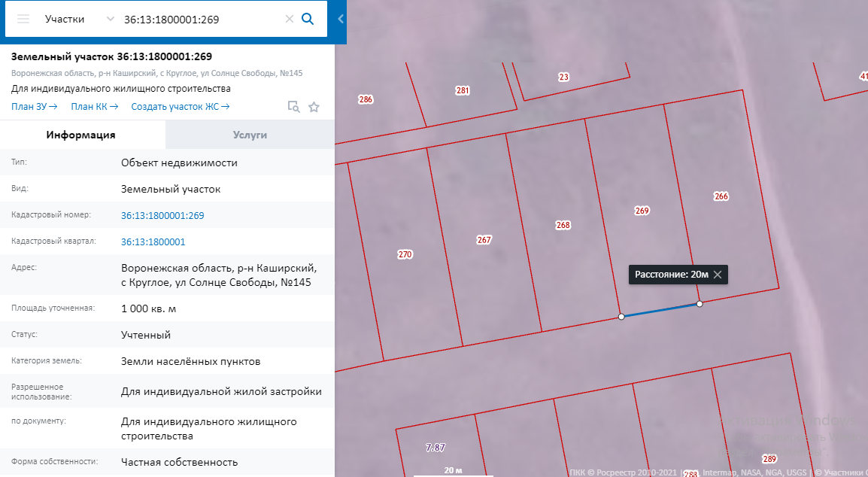This screenshot has height=477, width=868.
Task: Clear the search field with the X icon
Action: pyautogui.click(x=289, y=19)
